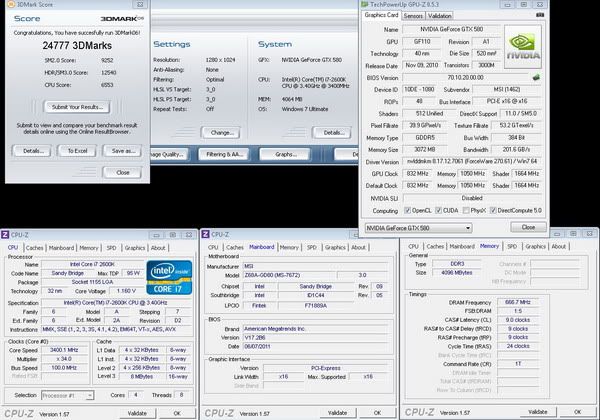Open Details in the 3DMark Score window
Image resolution: width=600 pixels, height=420 pixels.
[33, 151]
